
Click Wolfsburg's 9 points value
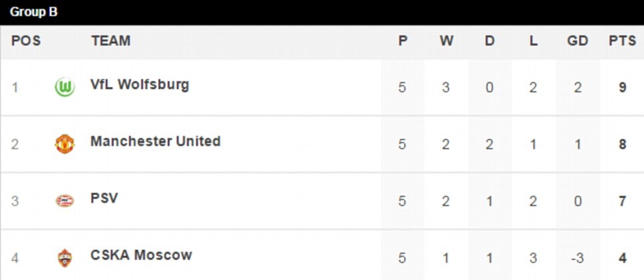pos(623,88)
